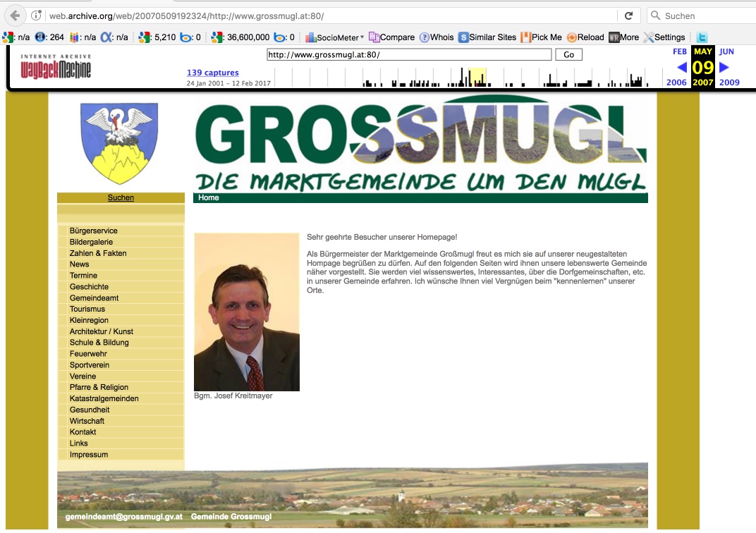The width and height of the screenshot is (756, 533).
Task: Open toolbar Settings
Action: [x=664, y=37]
